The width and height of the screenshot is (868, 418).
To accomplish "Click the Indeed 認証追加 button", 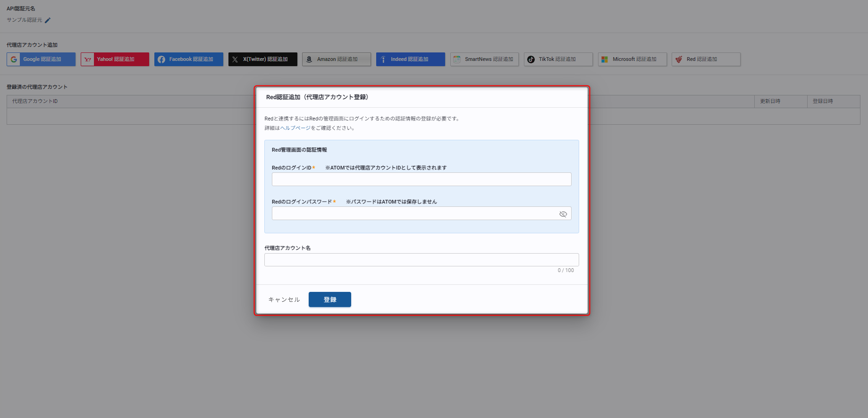I will [x=410, y=60].
